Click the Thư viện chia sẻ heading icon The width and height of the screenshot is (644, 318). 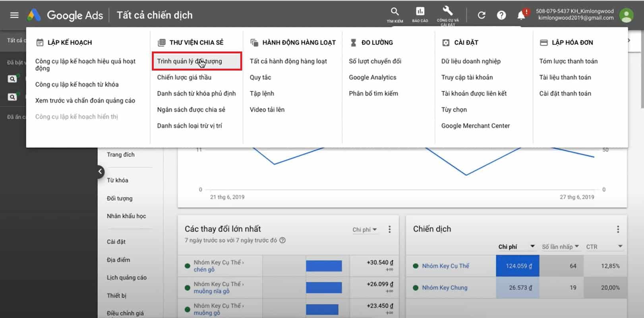tap(161, 43)
